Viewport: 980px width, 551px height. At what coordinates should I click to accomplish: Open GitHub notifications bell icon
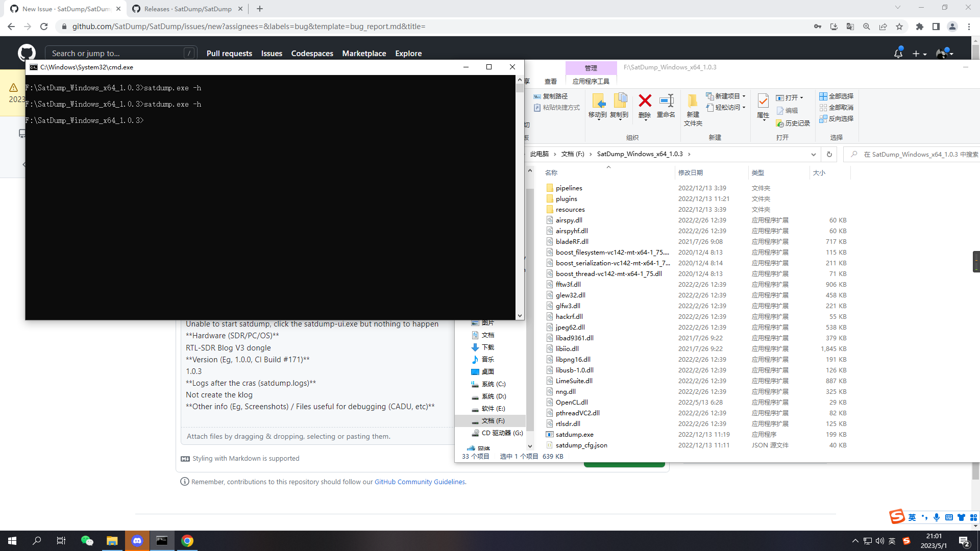(x=898, y=53)
